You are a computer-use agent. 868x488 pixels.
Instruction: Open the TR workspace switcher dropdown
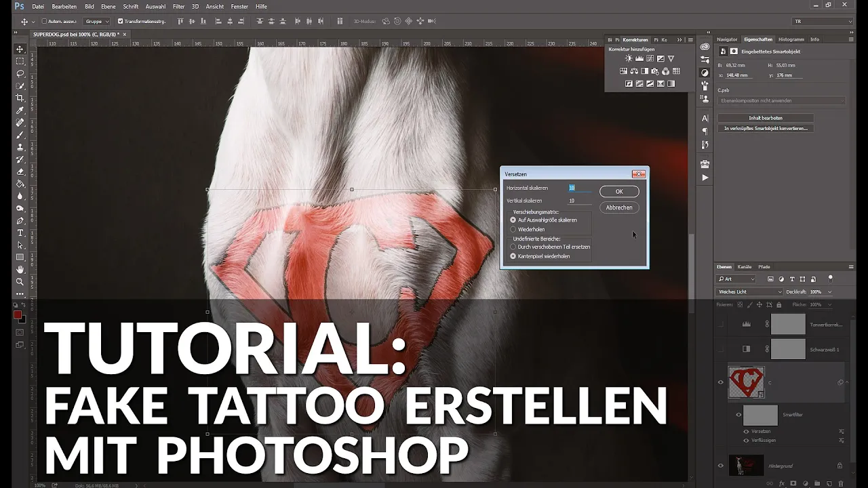[x=823, y=22]
